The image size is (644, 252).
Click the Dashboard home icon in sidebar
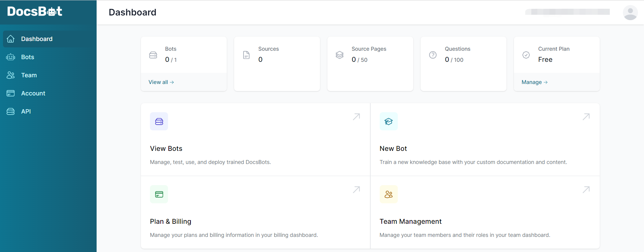click(x=11, y=39)
